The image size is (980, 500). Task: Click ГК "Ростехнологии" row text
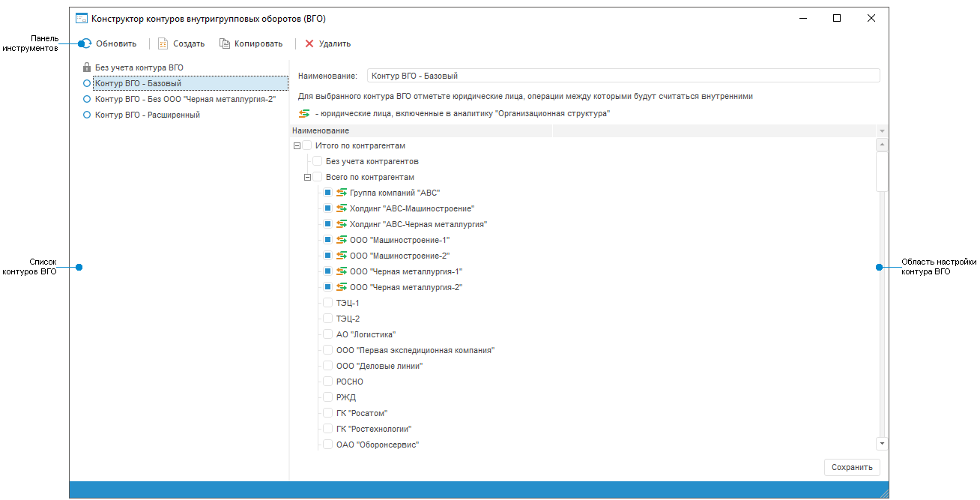(374, 429)
